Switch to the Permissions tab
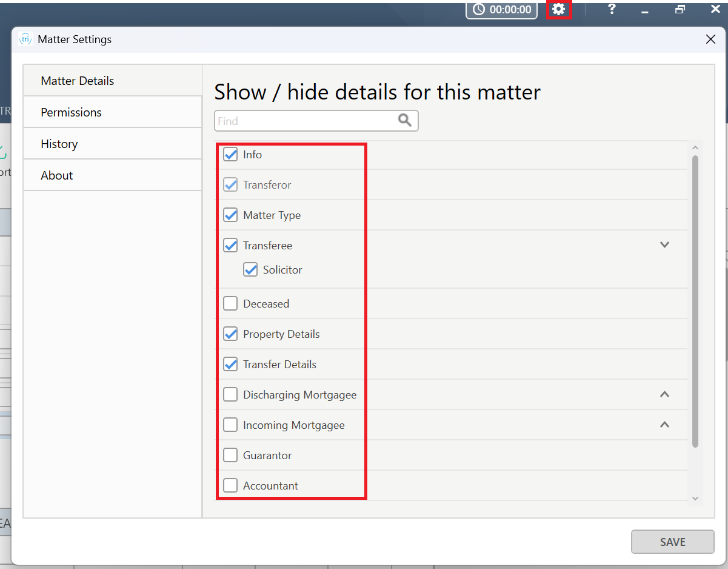This screenshot has height=569, width=728. point(113,112)
